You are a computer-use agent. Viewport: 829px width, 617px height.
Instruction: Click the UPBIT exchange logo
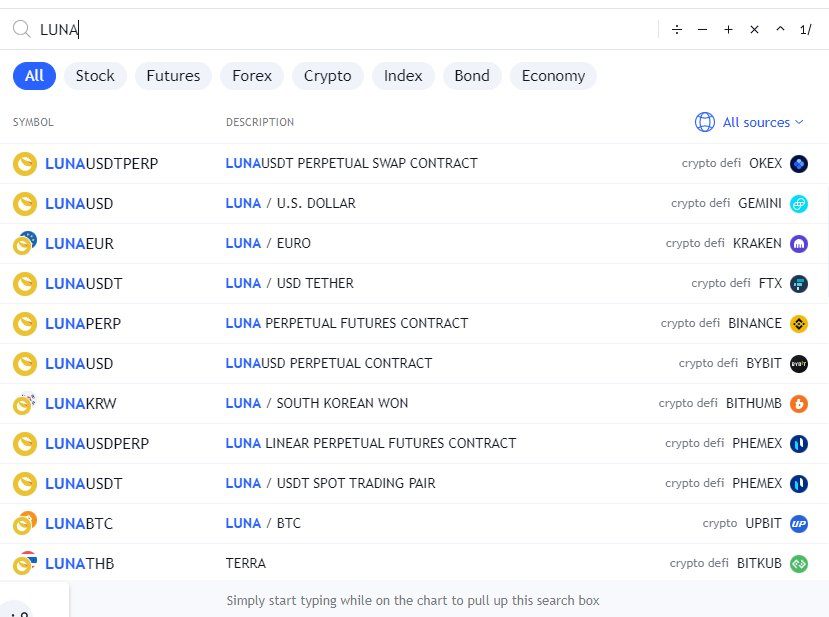tap(799, 524)
